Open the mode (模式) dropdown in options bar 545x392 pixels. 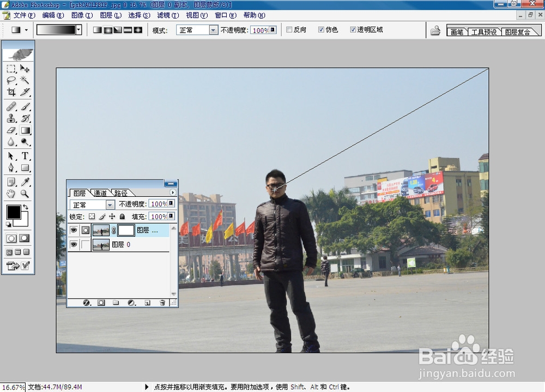pyautogui.click(x=214, y=31)
